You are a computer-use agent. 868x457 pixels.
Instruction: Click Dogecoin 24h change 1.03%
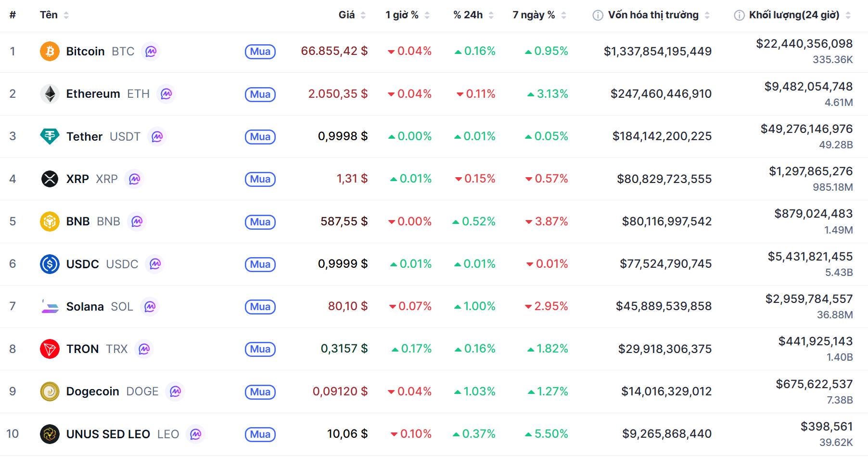coord(475,392)
